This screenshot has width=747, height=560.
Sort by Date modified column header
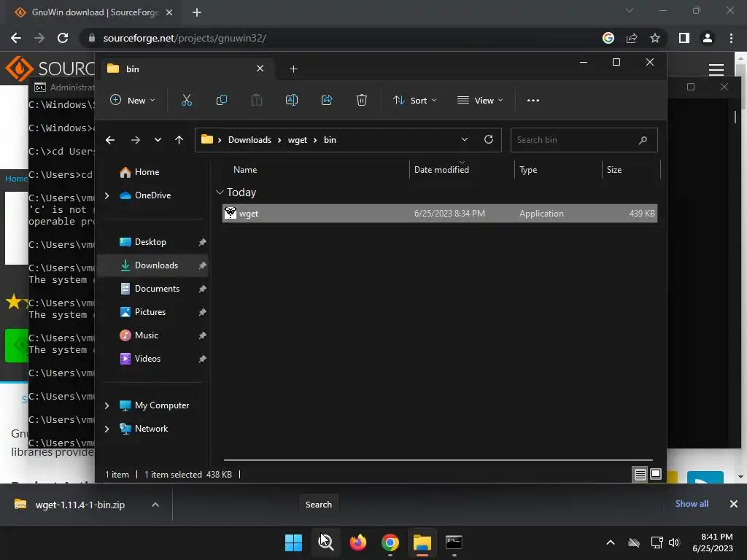441,170
